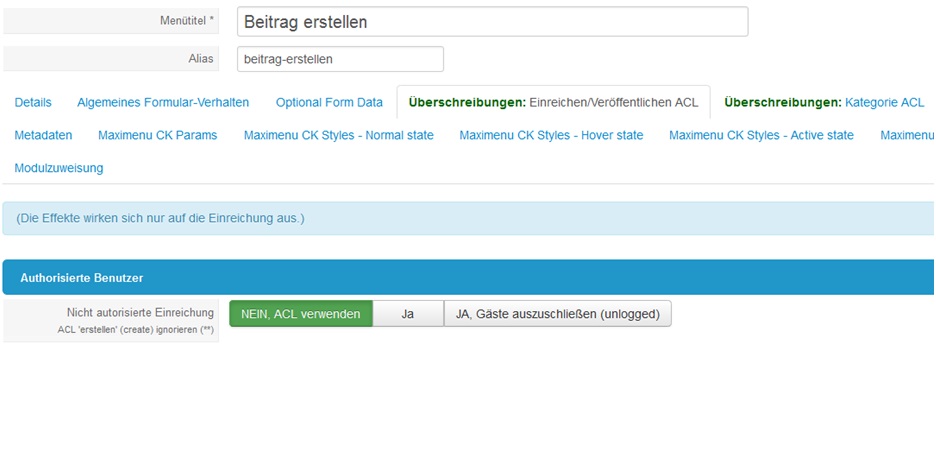Screen dimensions: 936x460
Task: Select JA, Gäste auszuschließen (unlogged) option
Action: point(558,314)
